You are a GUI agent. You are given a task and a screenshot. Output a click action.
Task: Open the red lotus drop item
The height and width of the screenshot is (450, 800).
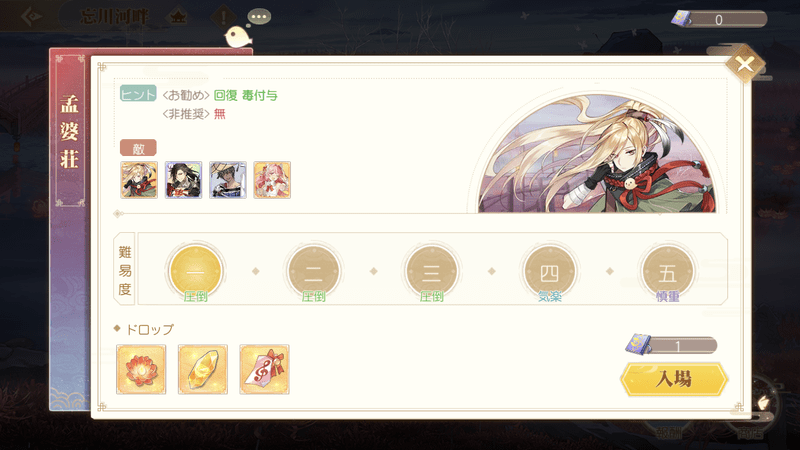(x=141, y=369)
